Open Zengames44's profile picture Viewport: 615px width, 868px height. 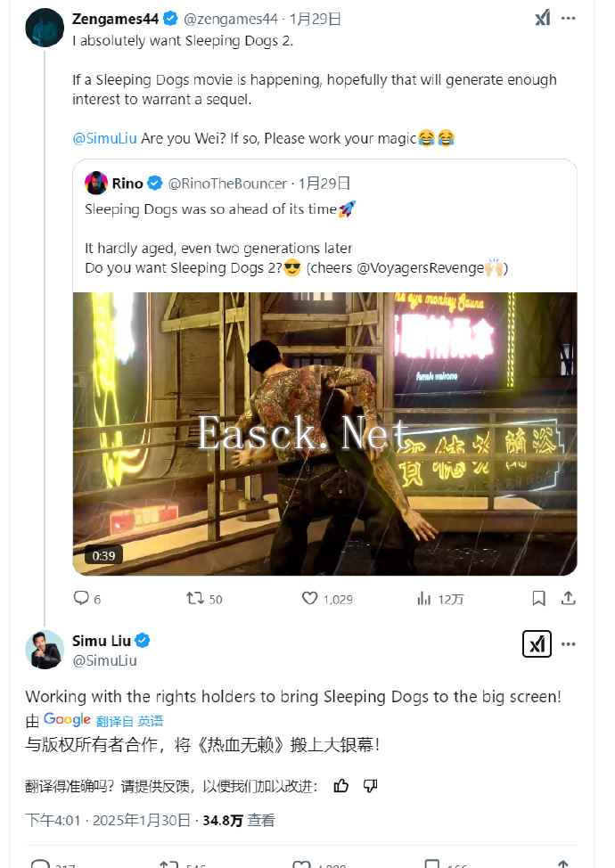tap(45, 27)
